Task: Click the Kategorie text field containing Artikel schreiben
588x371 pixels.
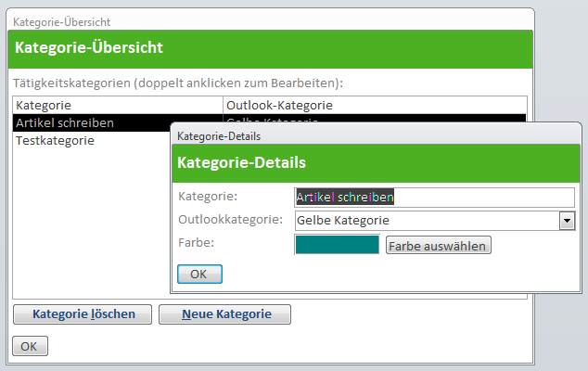Action: (434, 198)
